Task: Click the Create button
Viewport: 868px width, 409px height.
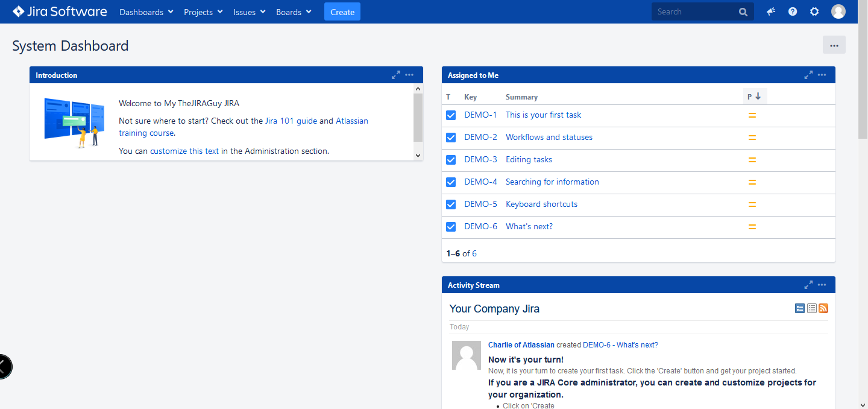Action: tap(342, 11)
